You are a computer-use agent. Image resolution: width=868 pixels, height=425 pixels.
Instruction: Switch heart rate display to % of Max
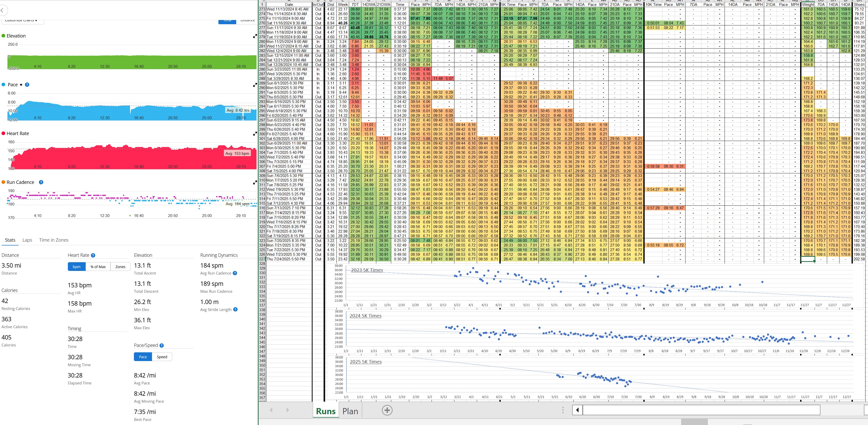tap(98, 267)
